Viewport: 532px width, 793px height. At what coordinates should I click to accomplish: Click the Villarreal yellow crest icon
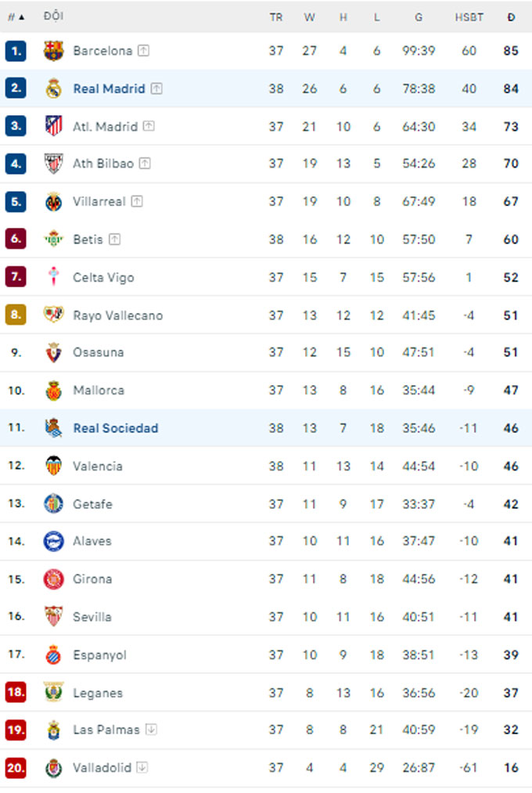53,201
